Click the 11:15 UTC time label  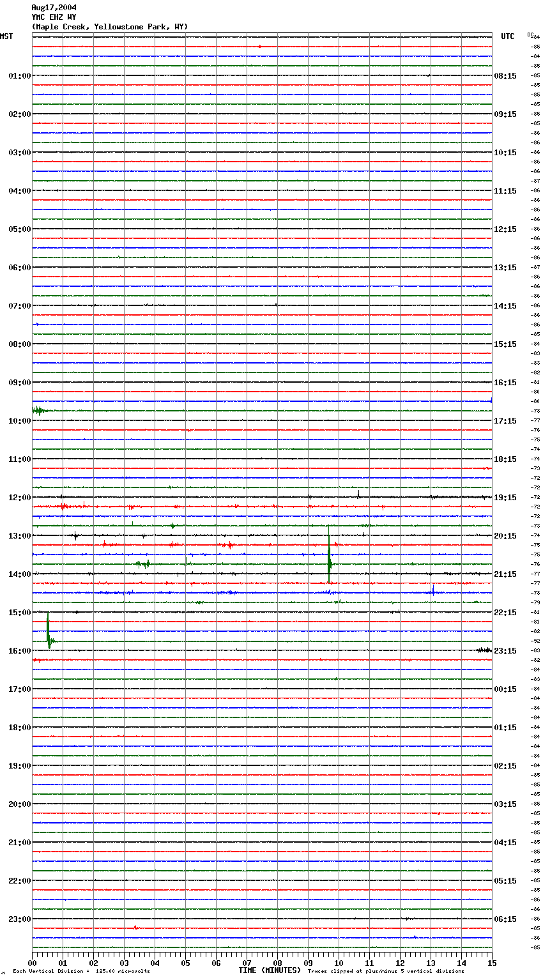coord(505,191)
